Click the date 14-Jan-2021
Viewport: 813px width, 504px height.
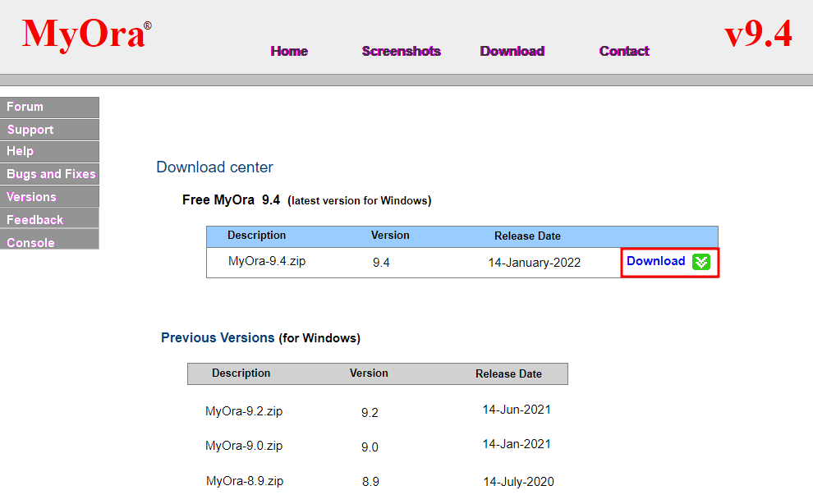click(517, 444)
